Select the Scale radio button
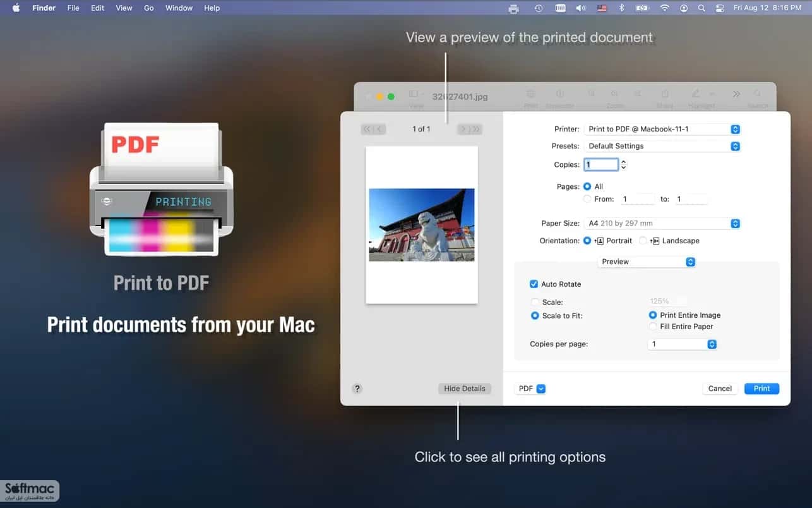 (535, 302)
